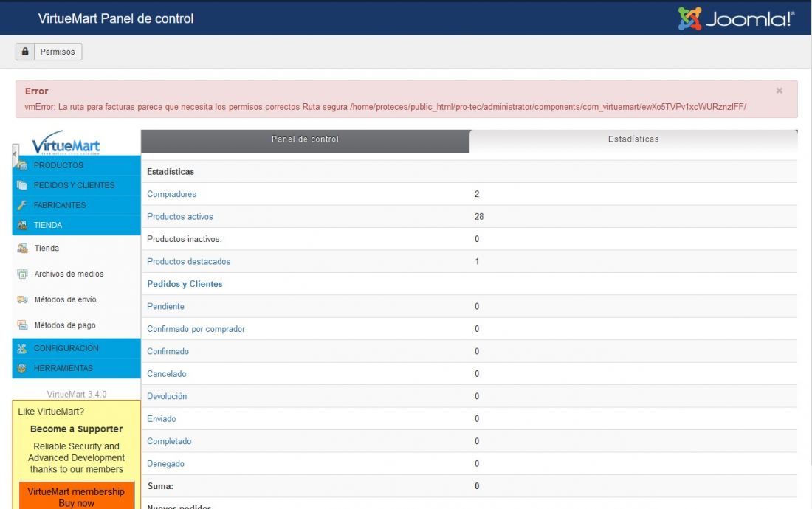Click the Become a Supporter text
This screenshot has width=812, height=509.
point(76,429)
